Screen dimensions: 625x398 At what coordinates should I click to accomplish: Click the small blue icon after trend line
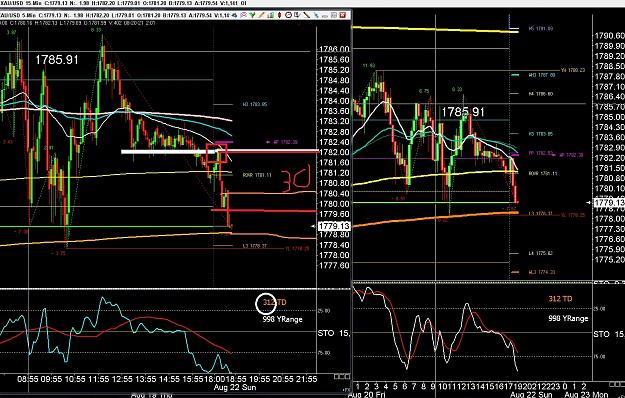(x=316, y=15)
